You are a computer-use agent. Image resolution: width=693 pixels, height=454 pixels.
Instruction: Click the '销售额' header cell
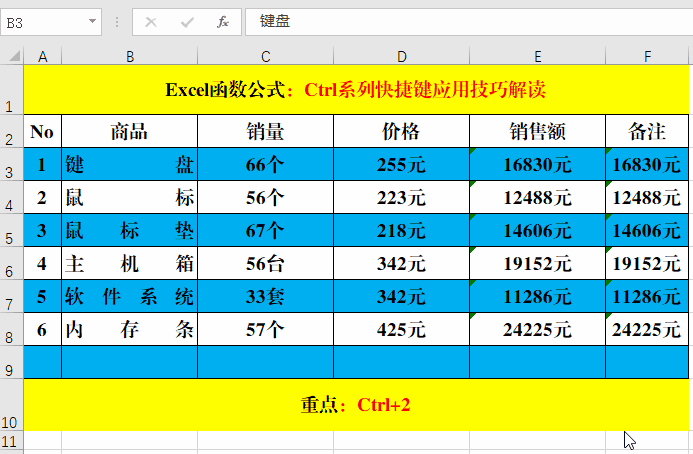[x=537, y=131]
